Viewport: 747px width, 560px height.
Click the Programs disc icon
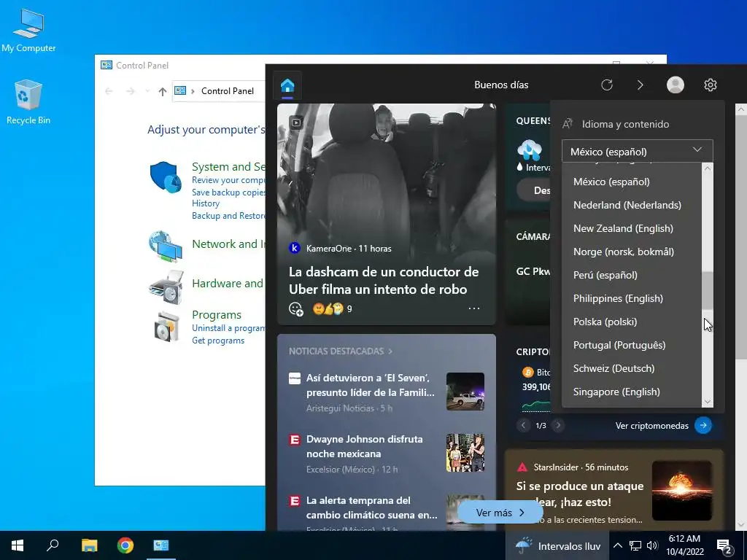166,327
